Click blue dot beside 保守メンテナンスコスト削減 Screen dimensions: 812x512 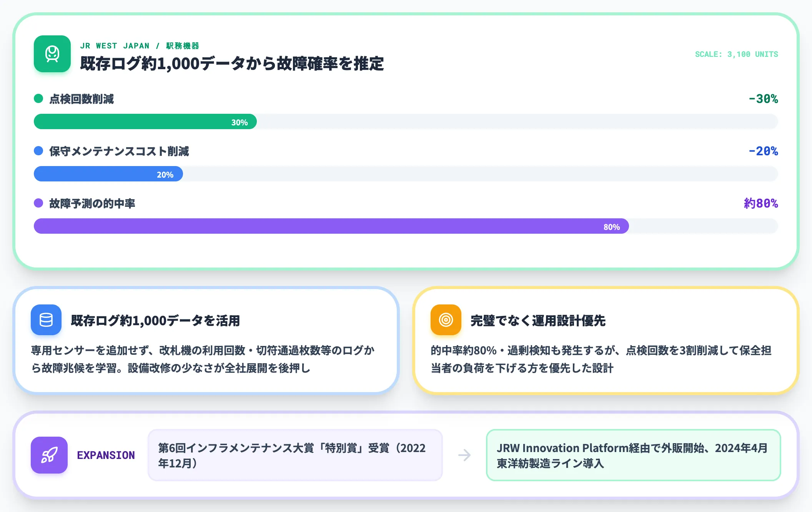pyautogui.click(x=38, y=151)
